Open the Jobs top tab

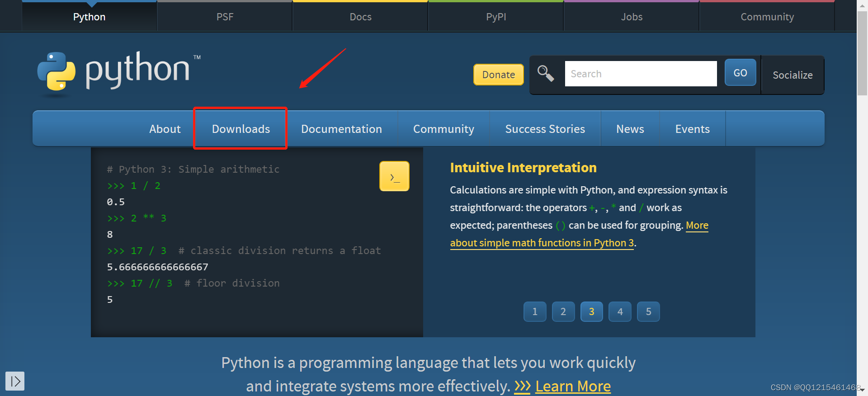(x=632, y=17)
